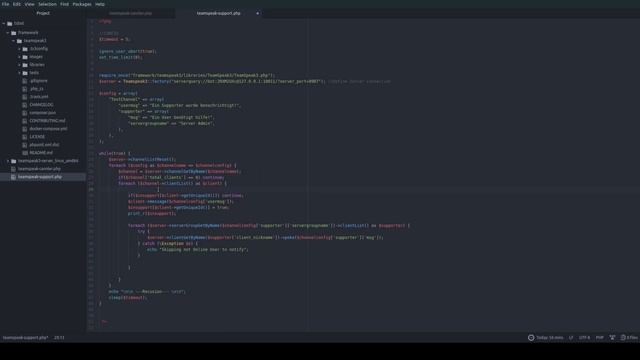Viewport: 640px width, 360px height.
Task: Click the GitHub icon in status bar
Action: click(x=612, y=338)
